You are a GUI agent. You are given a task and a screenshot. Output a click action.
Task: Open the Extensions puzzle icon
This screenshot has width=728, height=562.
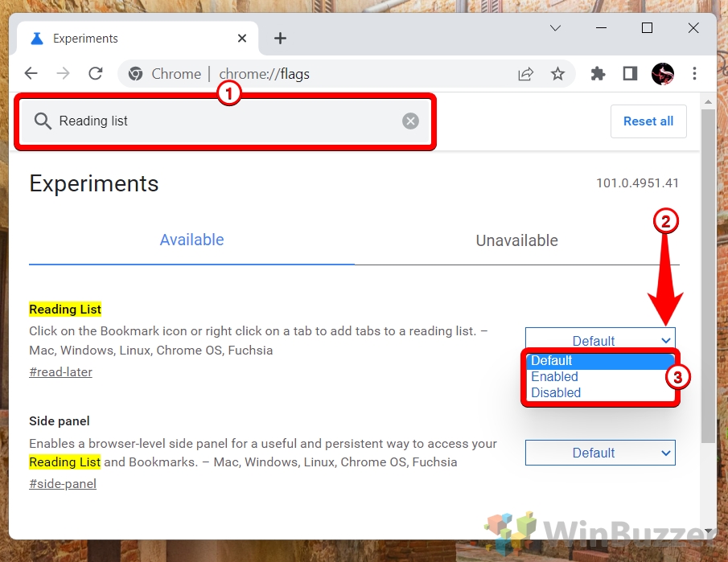coord(598,73)
